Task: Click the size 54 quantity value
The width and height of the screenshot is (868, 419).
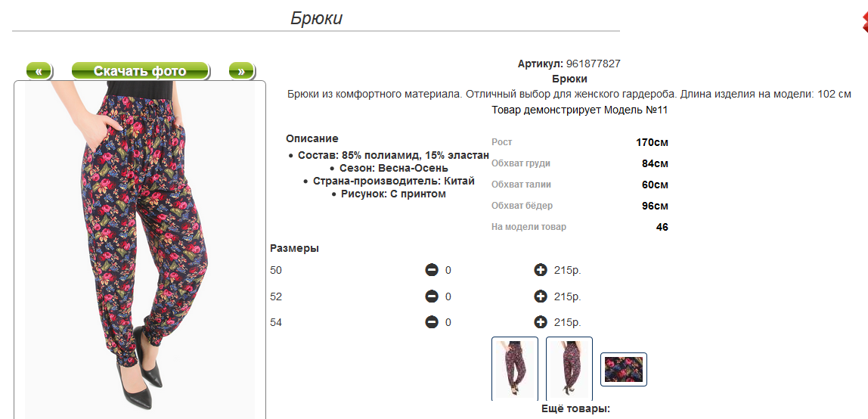Action: (x=448, y=323)
